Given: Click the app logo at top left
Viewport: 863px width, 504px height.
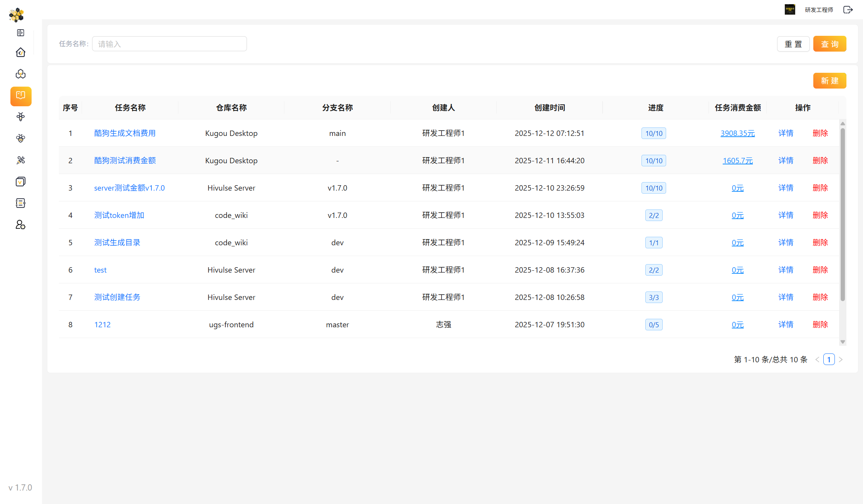Looking at the screenshot, I should pos(16,15).
